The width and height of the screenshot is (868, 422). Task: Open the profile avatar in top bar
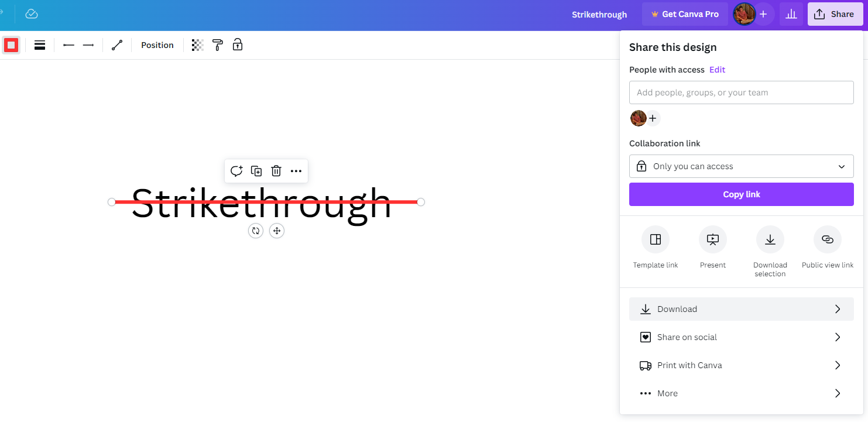(x=744, y=14)
